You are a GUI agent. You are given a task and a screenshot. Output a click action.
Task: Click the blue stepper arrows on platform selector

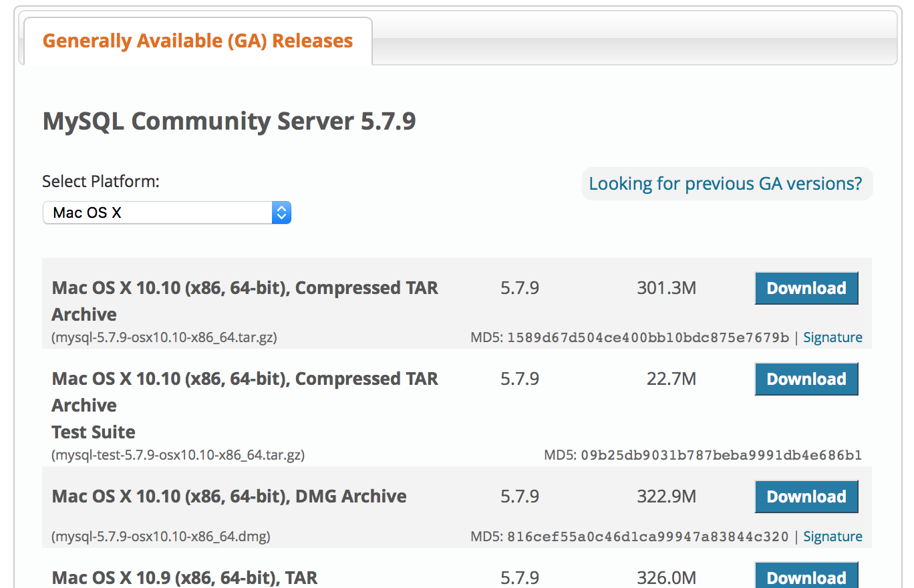(281, 212)
